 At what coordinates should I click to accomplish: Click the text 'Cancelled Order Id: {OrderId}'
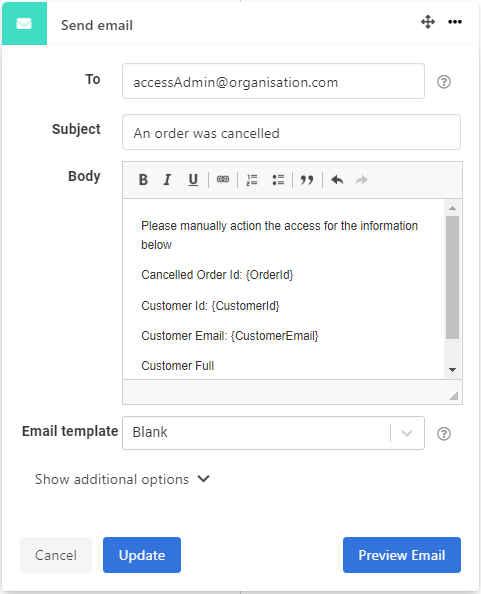[x=217, y=275]
